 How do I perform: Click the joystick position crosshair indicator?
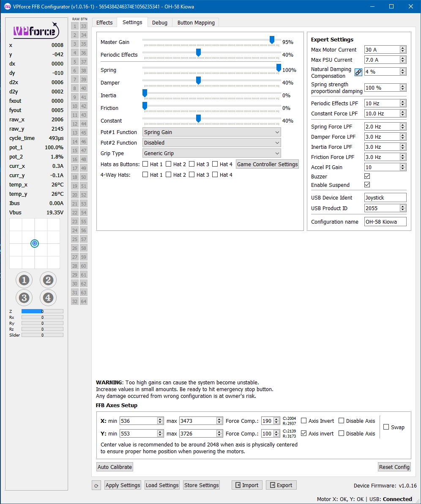35,243
